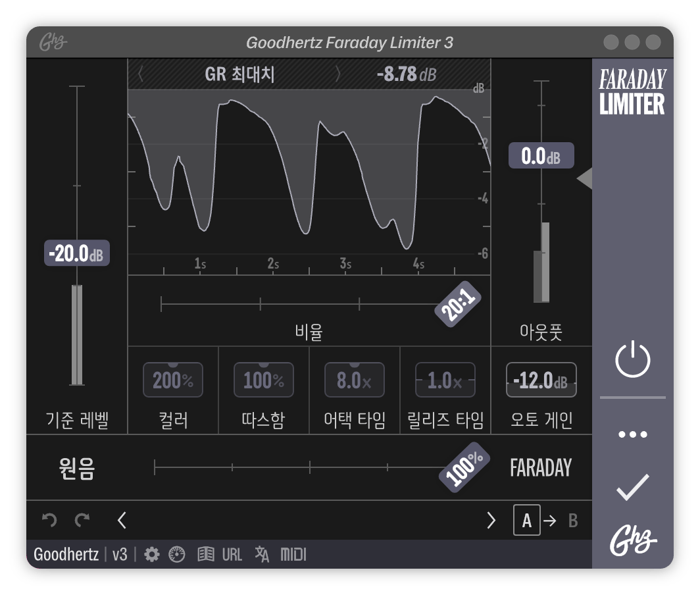Click the 8.0x attack time field

pos(355,380)
